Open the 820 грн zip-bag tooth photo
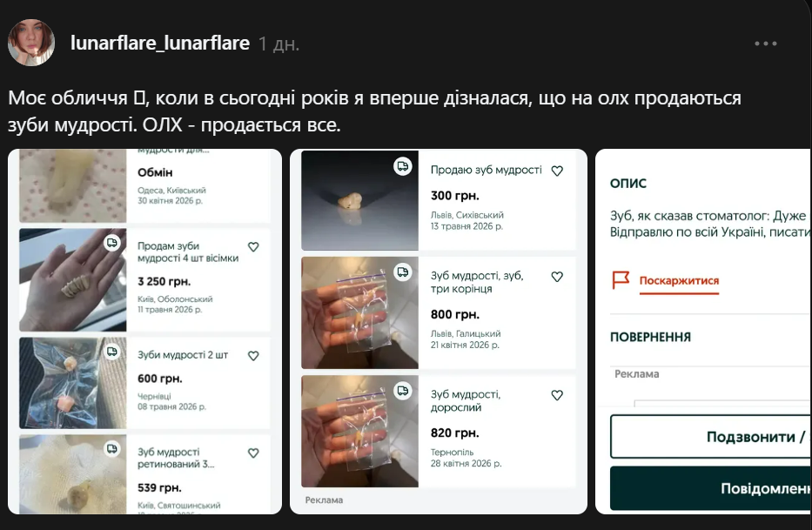 (x=360, y=431)
